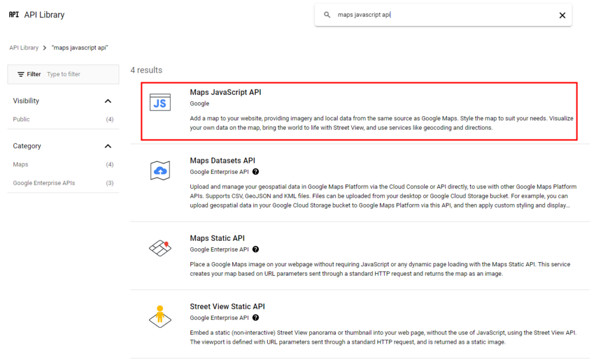Click help icon beside Street View Static API label

click(x=255, y=317)
